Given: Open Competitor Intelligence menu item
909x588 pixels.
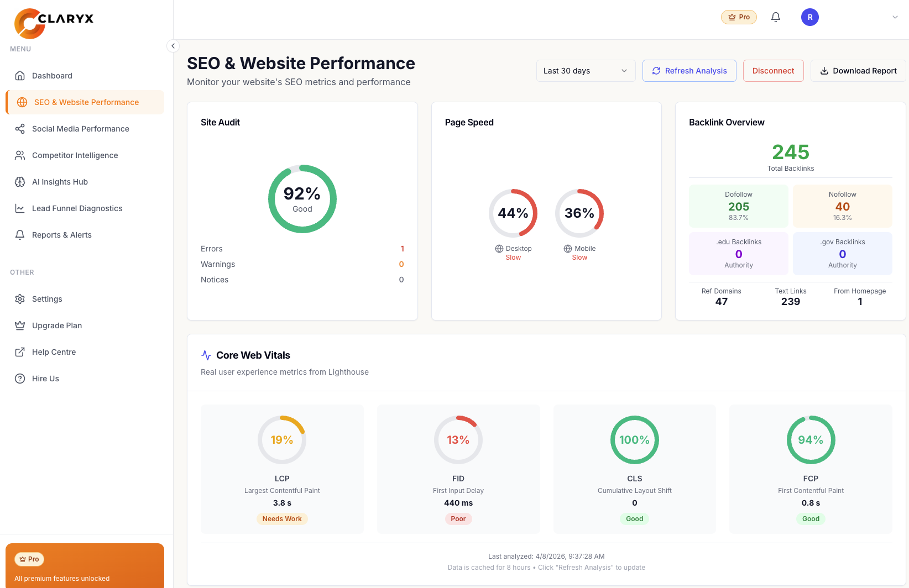Looking at the screenshot, I should tap(75, 155).
